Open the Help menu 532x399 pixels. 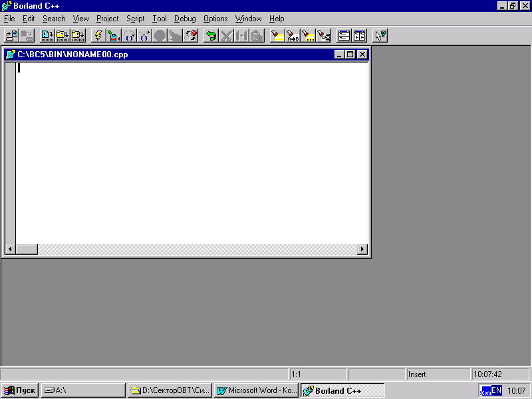277,19
